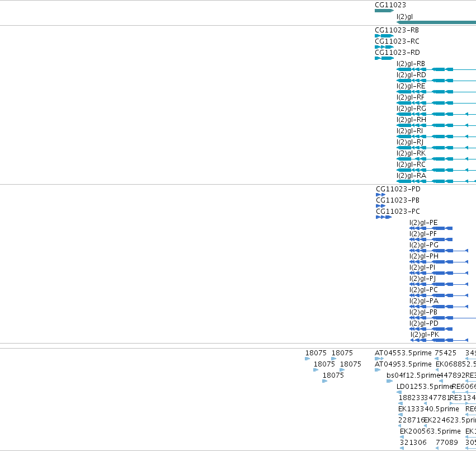
Task: Select protein l(2)gl-PK
Action: tap(440, 340)
